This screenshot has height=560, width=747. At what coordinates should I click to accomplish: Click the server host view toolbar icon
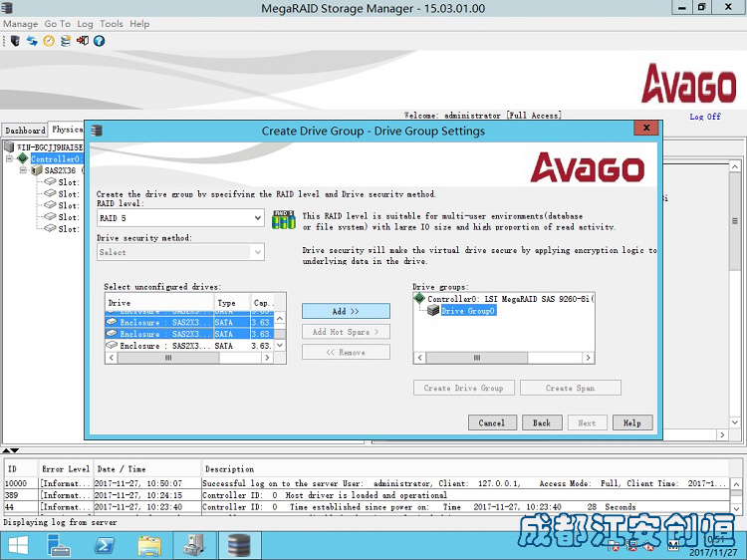[15, 41]
